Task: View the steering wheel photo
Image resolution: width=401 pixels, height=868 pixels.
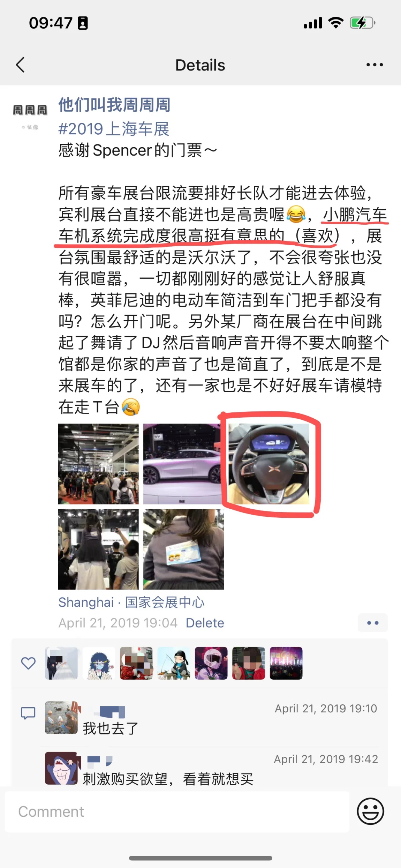Action: [269, 464]
